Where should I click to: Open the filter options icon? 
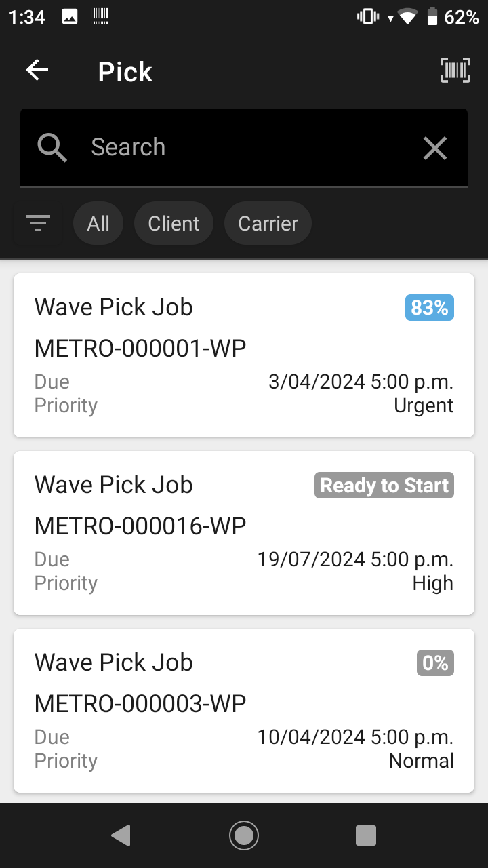pos(38,223)
